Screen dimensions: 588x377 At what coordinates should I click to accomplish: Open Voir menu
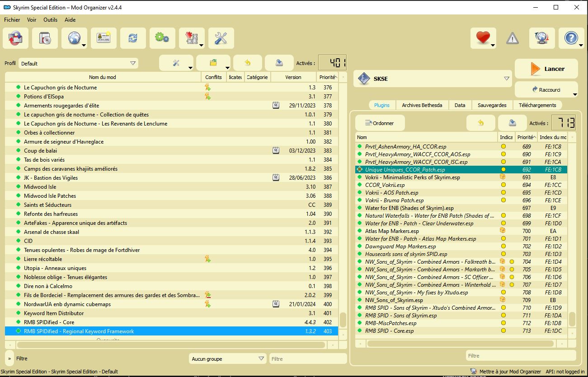[x=32, y=20]
